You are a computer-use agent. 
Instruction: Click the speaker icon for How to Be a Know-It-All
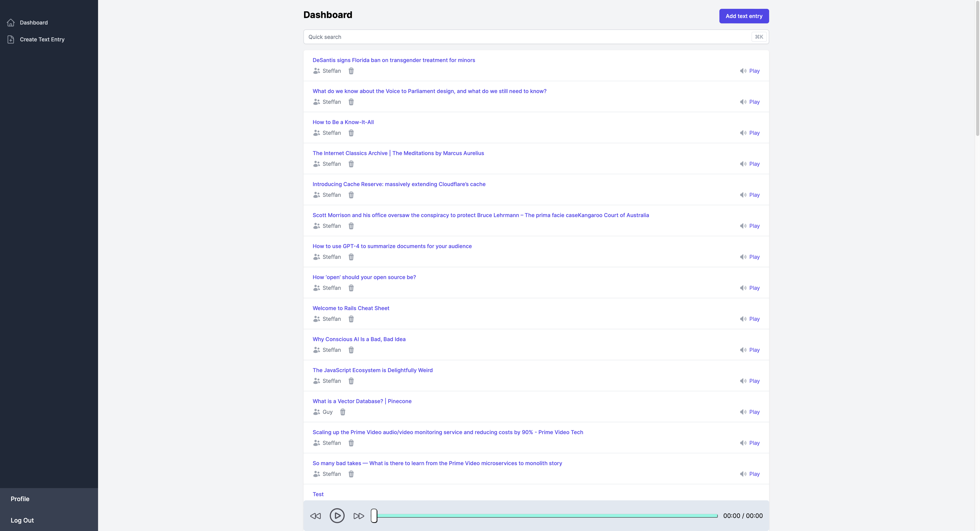pyautogui.click(x=743, y=133)
